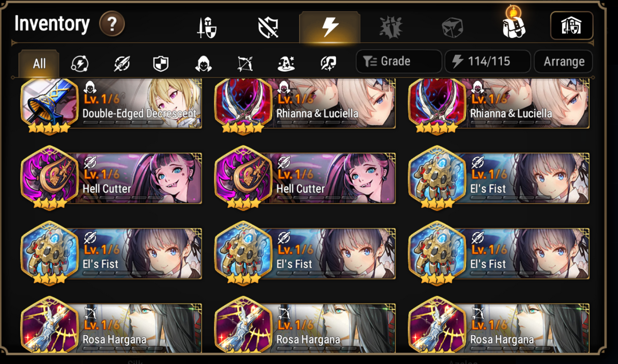The image size is (618, 364).
Task: Click the Arrange button
Action: click(x=563, y=62)
